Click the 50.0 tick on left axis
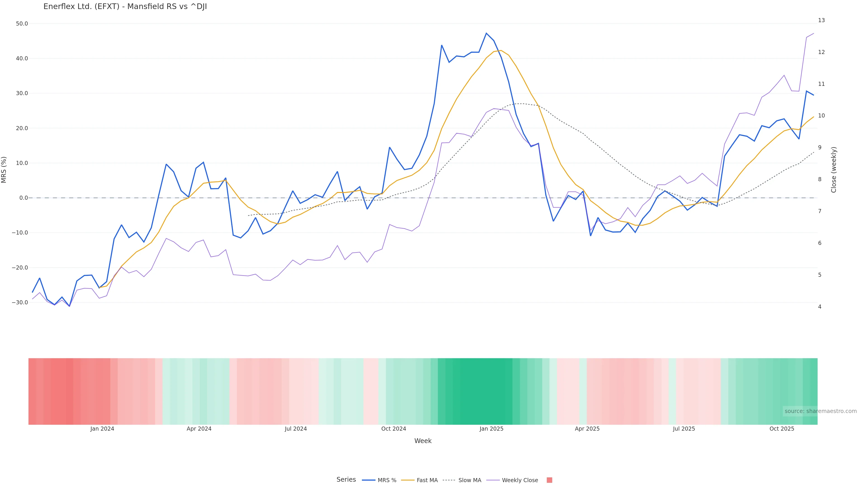 click(x=22, y=23)
